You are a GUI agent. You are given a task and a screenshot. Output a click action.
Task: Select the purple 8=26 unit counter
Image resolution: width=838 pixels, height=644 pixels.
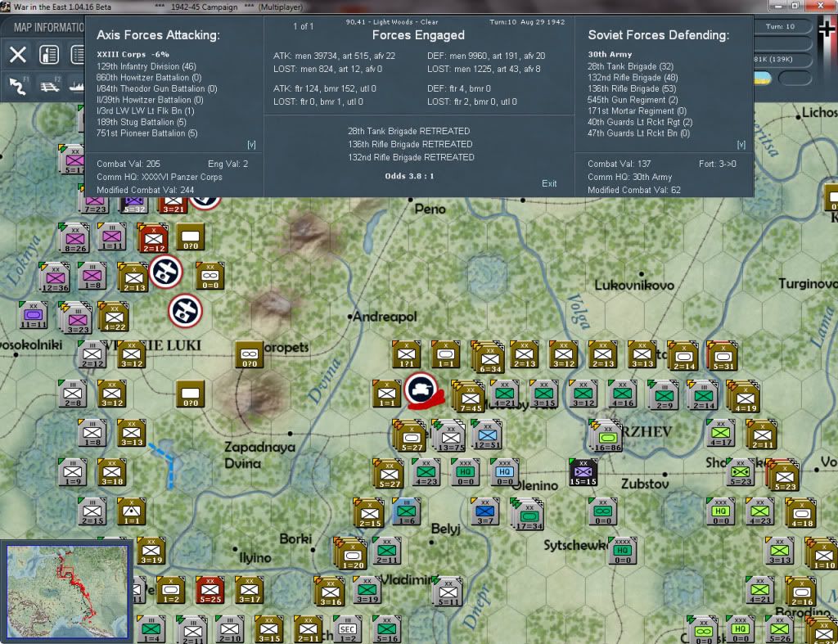(x=74, y=238)
